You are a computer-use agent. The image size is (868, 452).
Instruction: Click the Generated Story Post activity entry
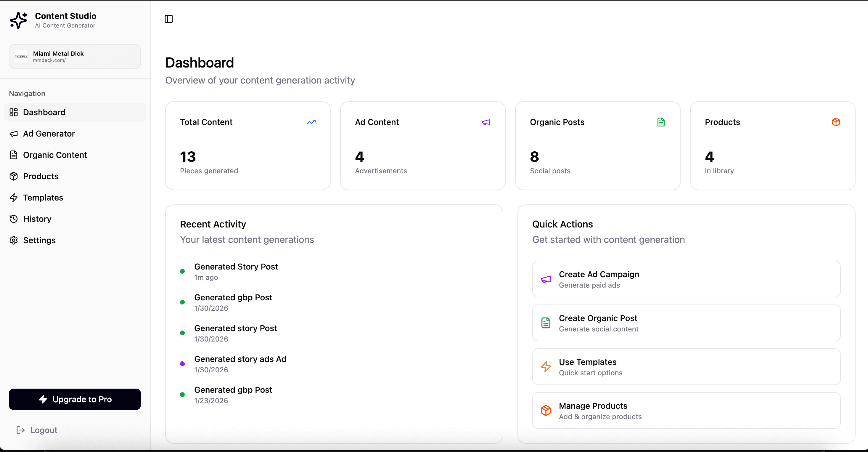point(236,271)
